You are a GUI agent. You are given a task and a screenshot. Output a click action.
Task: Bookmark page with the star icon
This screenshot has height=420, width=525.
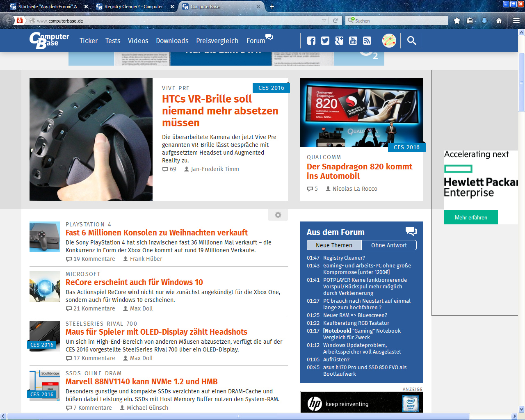click(x=457, y=21)
